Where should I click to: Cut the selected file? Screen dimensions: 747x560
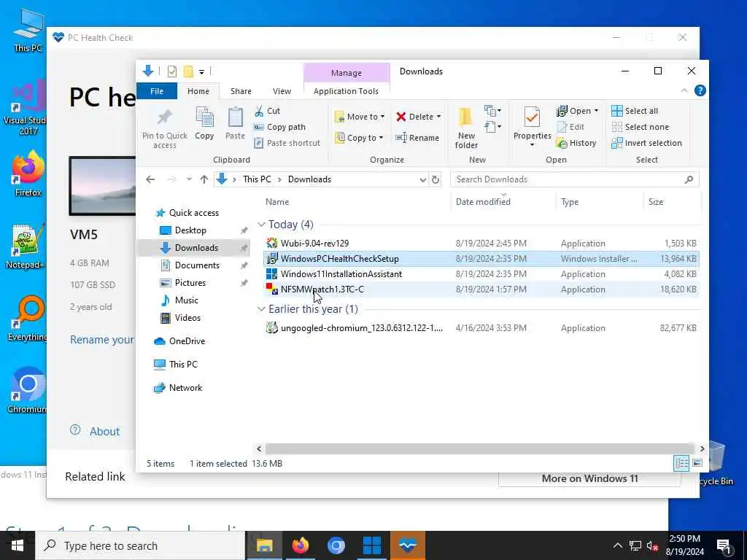[x=267, y=111]
